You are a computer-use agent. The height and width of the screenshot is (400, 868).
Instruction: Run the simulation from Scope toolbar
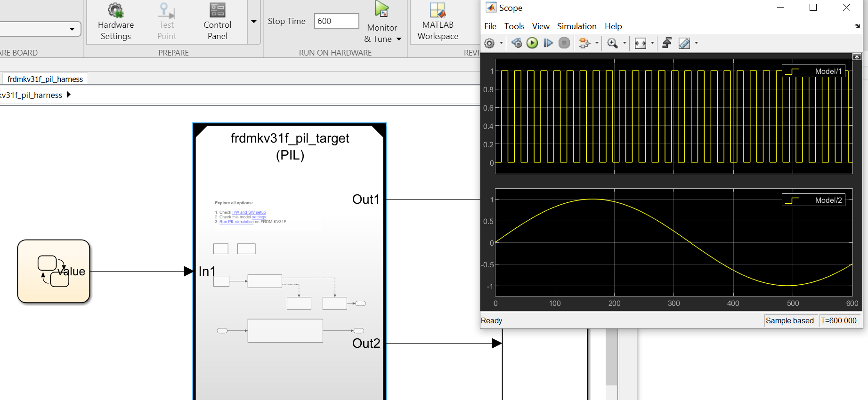(x=532, y=43)
